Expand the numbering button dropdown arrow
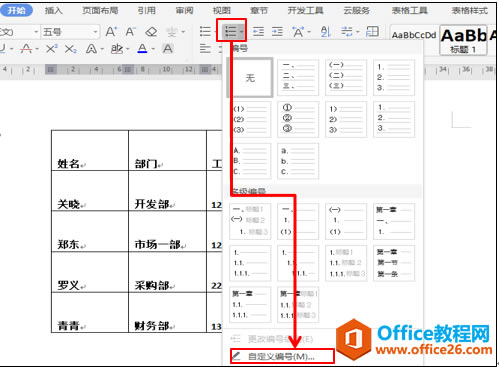Screen dimensions: 499x367 [241, 32]
